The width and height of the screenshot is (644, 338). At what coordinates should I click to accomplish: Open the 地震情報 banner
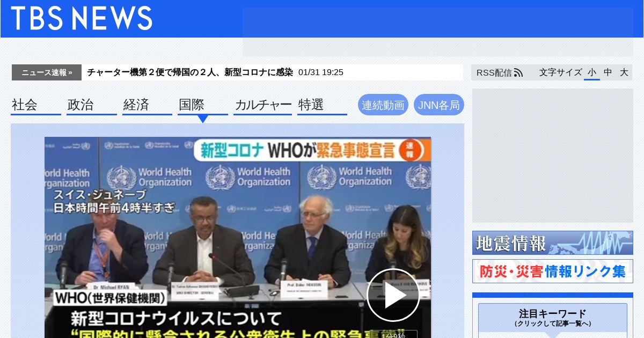(553, 243)
